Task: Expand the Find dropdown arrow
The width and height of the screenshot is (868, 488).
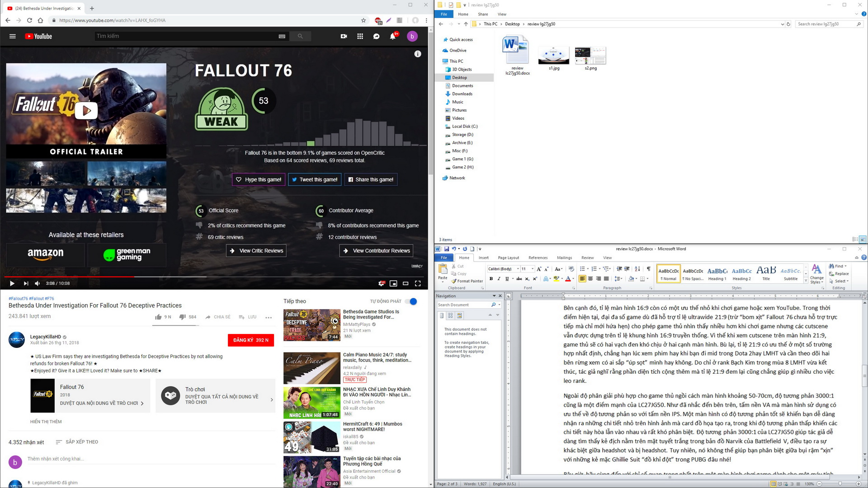Action: (x=845, y=266)
